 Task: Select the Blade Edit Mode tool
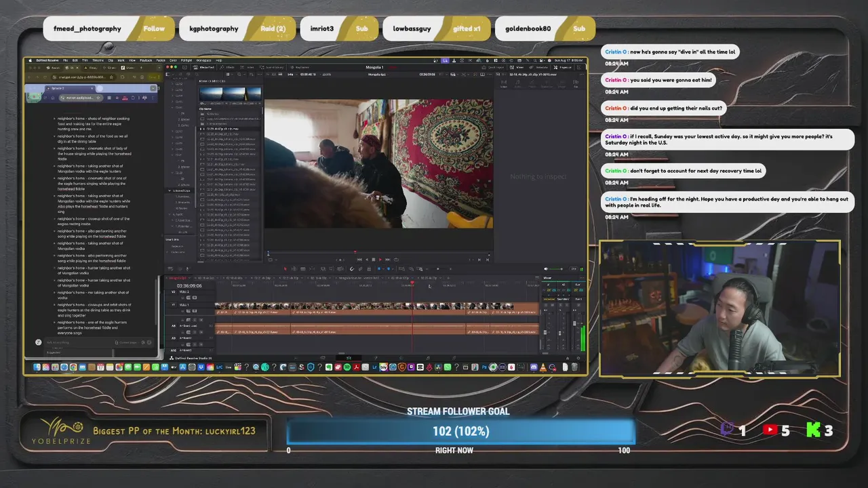pyautogui.click(x=312, y=268)
